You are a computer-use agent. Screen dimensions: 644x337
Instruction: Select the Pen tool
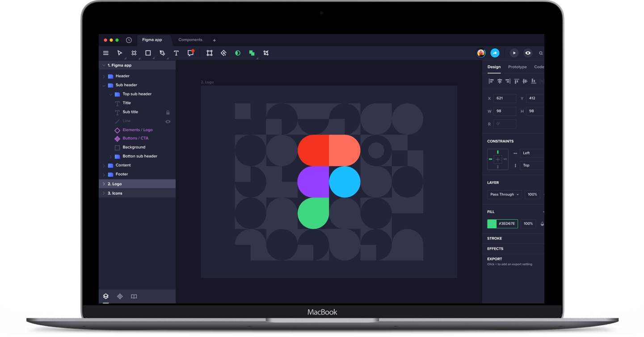tap(162, 53)
